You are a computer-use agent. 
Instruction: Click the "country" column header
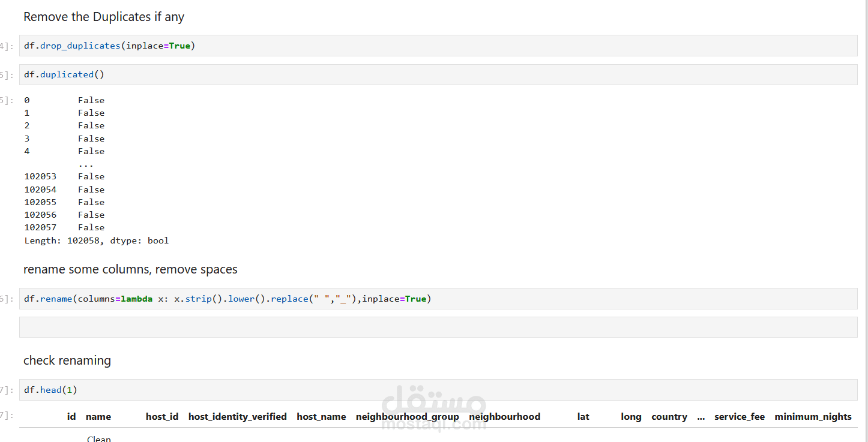[669, 417]
